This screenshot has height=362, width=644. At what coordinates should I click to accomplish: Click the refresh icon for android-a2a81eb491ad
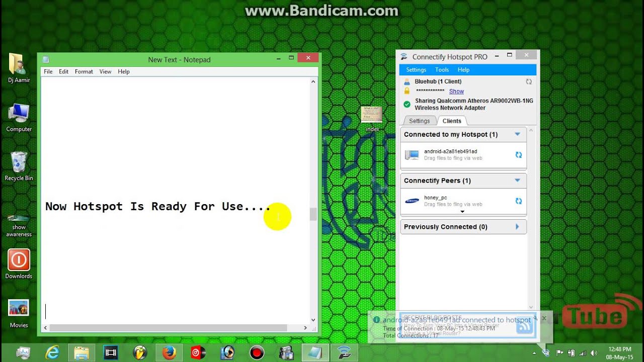tap(519, 155)
